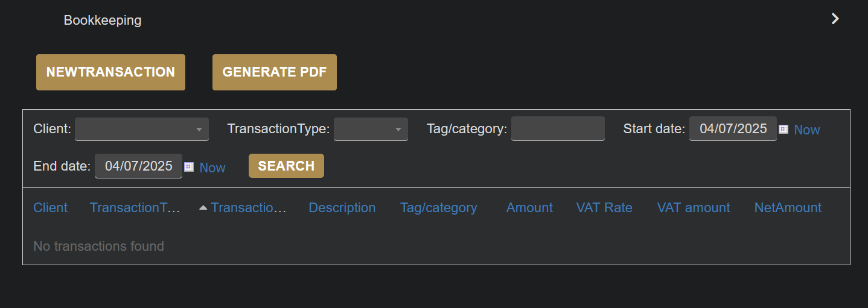Set Start date using the Now link
Image resolution: width=868 pixels, height=308 pixels.
(807, 130)
